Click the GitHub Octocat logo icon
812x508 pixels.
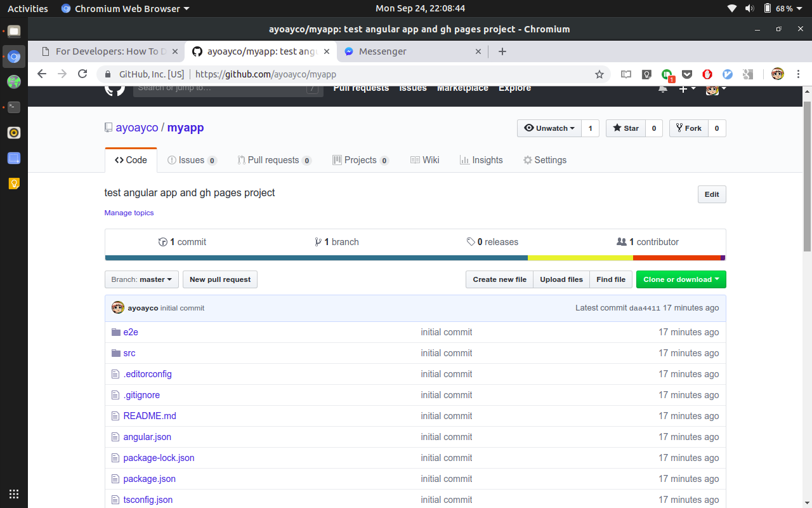(x=115, y=89)
